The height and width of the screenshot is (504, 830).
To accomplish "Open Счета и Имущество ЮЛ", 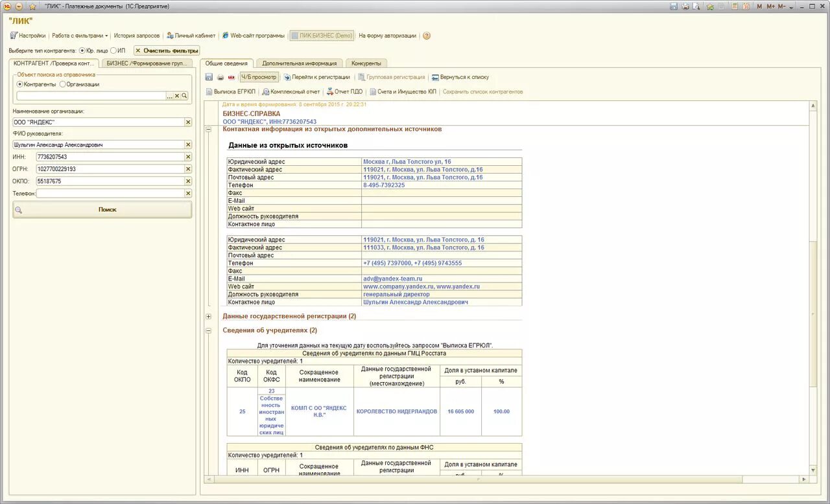I will [402, 92].
